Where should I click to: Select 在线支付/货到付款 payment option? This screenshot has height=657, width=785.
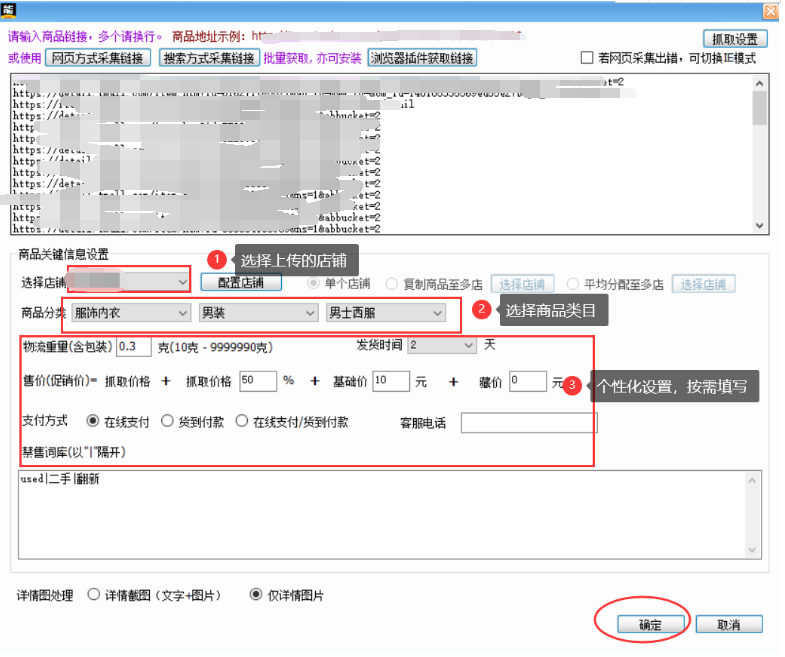[242, 421]
